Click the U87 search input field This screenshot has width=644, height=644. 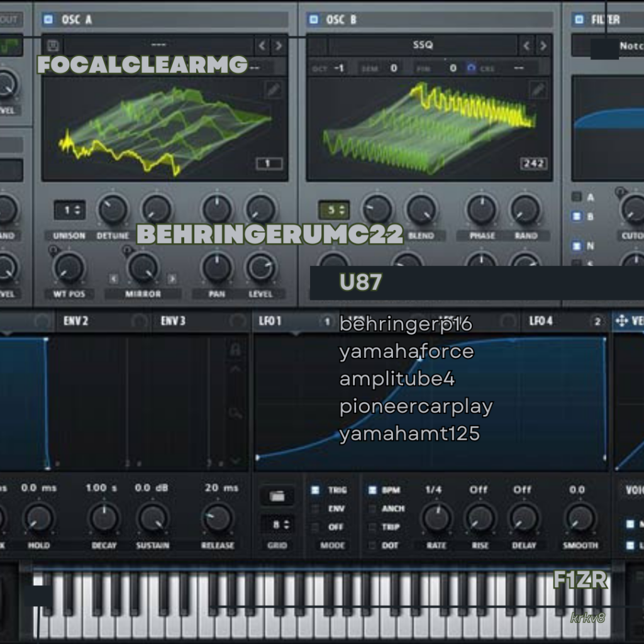[x=477, y=282]
